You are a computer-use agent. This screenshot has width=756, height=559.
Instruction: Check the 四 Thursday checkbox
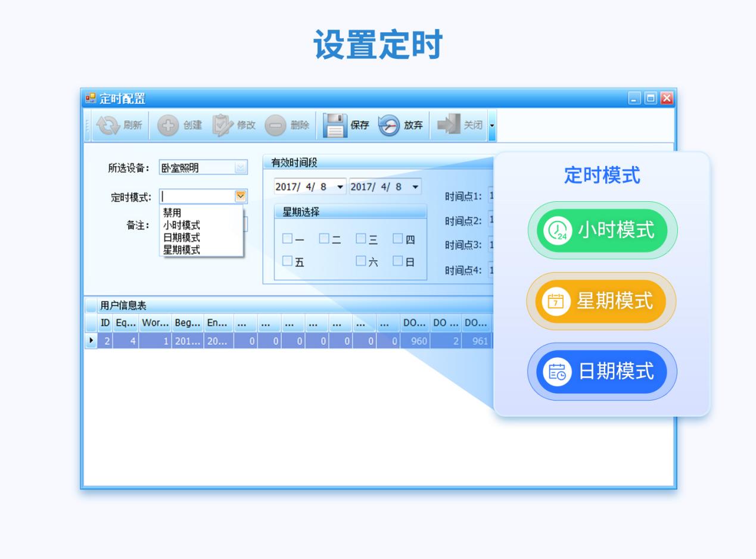pos(398,239)
